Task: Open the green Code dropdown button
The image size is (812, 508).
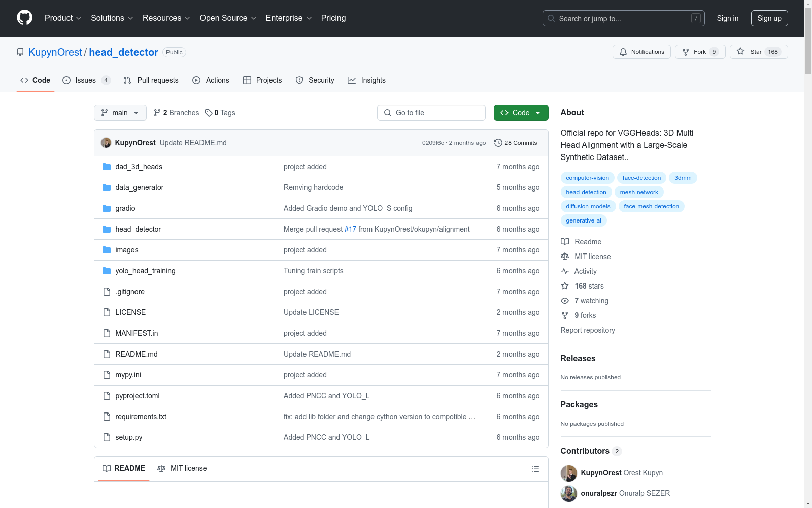Action: [521, 113]
